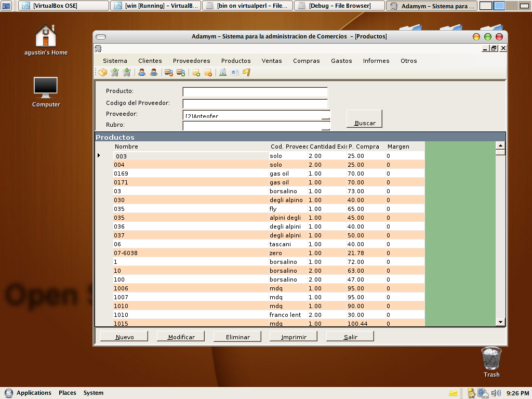Click the 'franco lent' supplier code cell
Screen dimensions: 532x399
tap(288, 315)
